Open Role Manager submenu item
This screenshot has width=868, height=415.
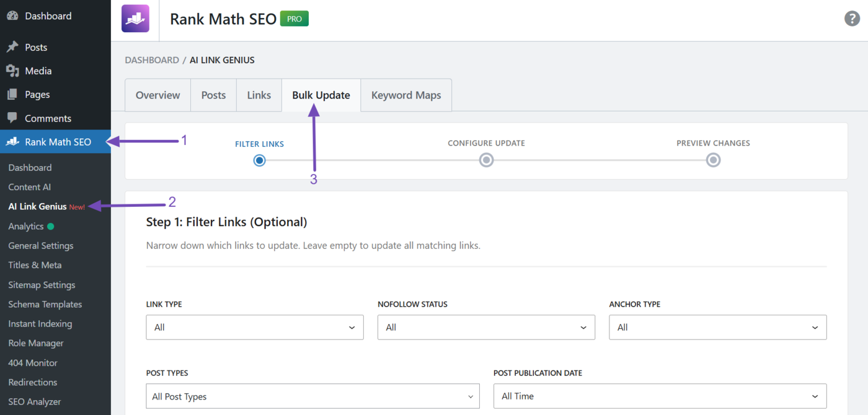36,343
